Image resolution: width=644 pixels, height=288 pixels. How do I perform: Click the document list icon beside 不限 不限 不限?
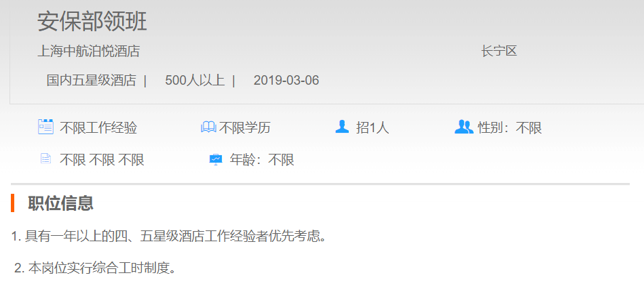(45, 159)
